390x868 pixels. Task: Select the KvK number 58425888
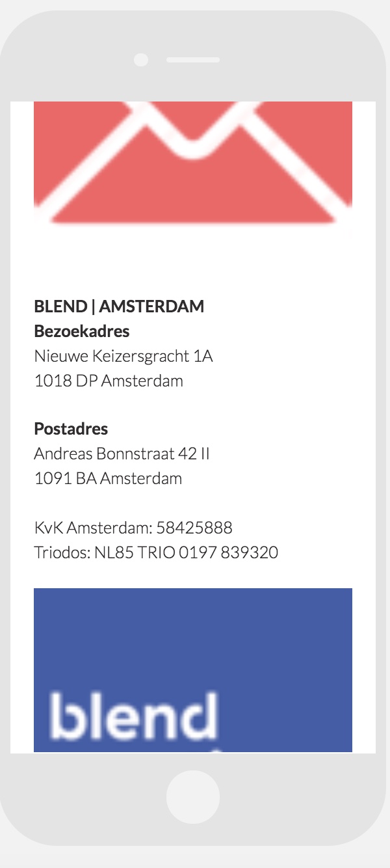point(194,527)
